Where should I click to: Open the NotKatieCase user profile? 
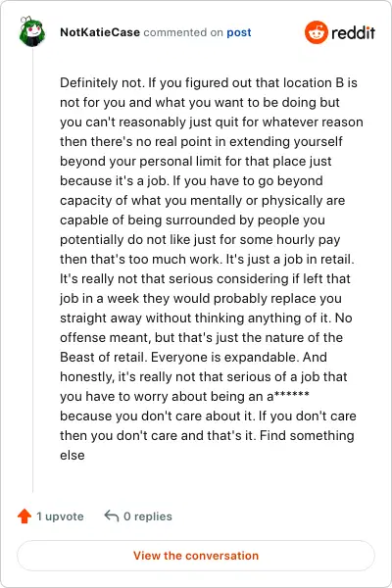coord(100,32)
